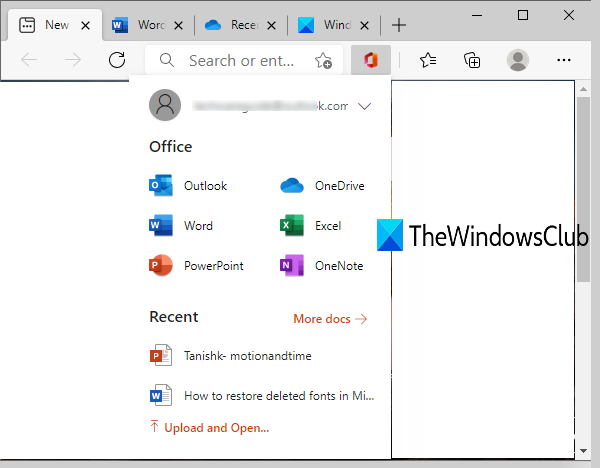The height and width of the screenshot is (468, 600).
Task: Go back using the back arrow
Action: (29, 60)
